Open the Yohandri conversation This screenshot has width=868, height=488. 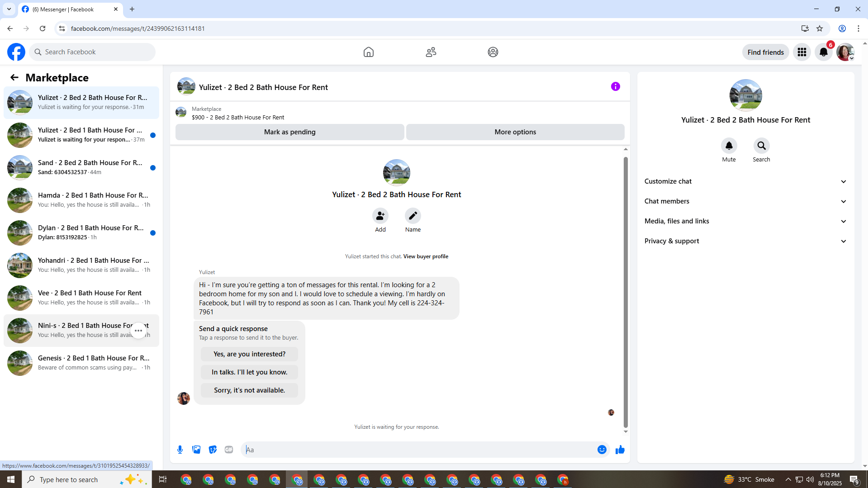point(81,265)
